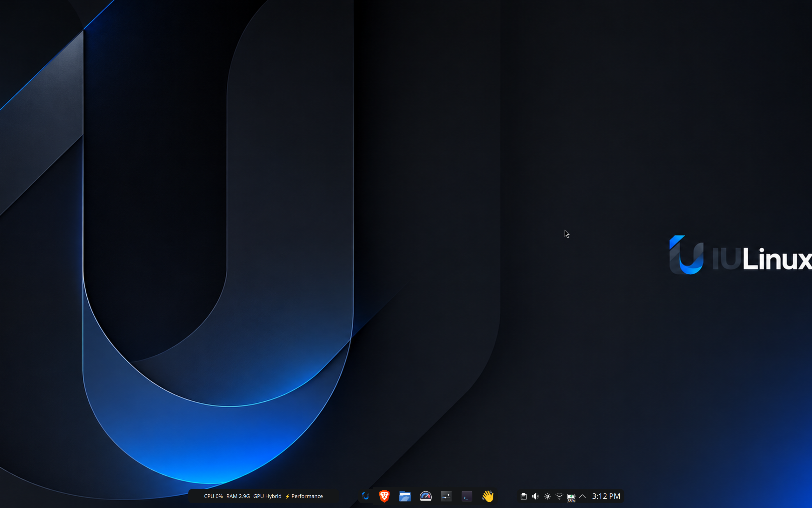Click the GPU Hybrid indicator
The width and height of the screenshot is (812, 508).
[267, 496]
